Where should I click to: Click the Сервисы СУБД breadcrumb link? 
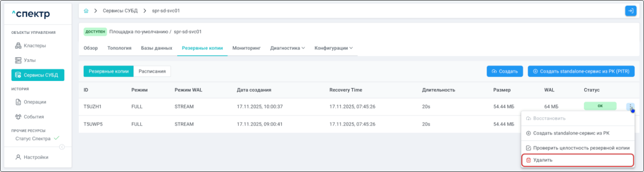120,11
